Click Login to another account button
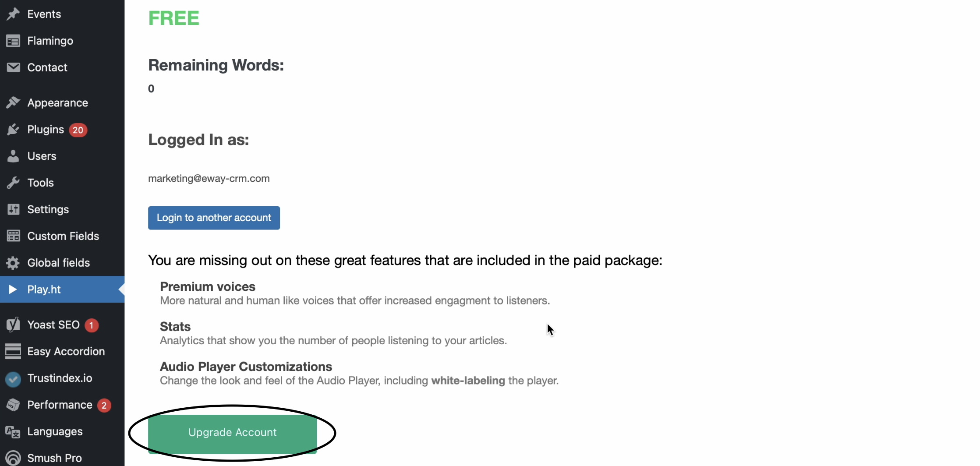 [x=214, y=218]
